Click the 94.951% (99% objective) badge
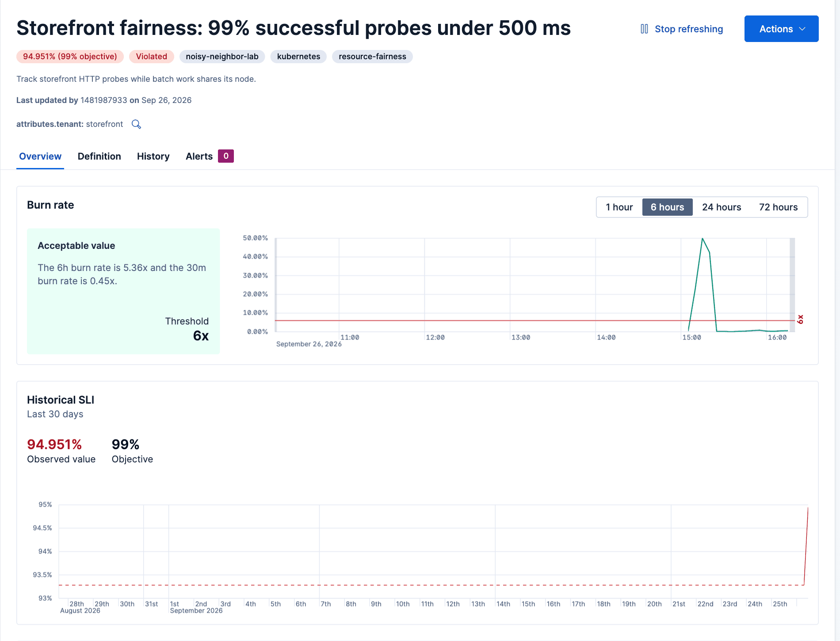The image size is (840, 641). click(70, 57)
